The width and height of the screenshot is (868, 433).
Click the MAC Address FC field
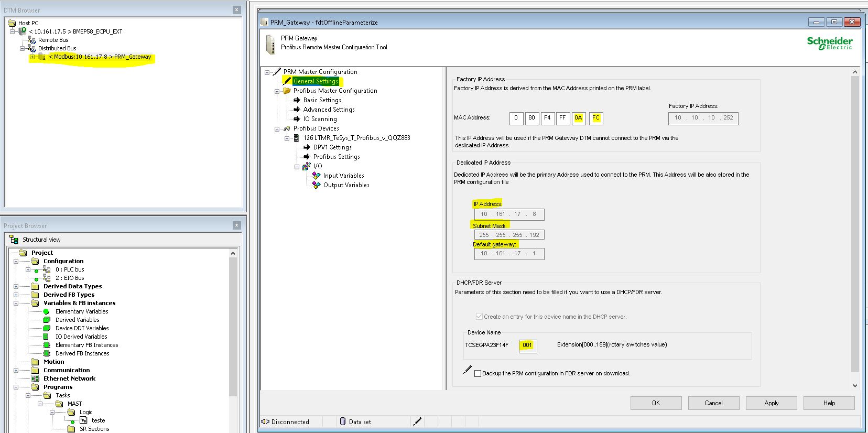596,118
